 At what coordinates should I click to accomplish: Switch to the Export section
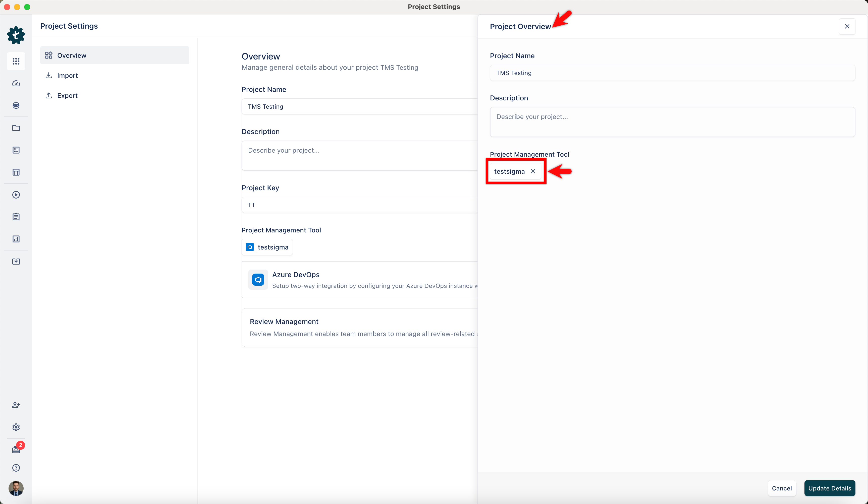tap(67, 95)
